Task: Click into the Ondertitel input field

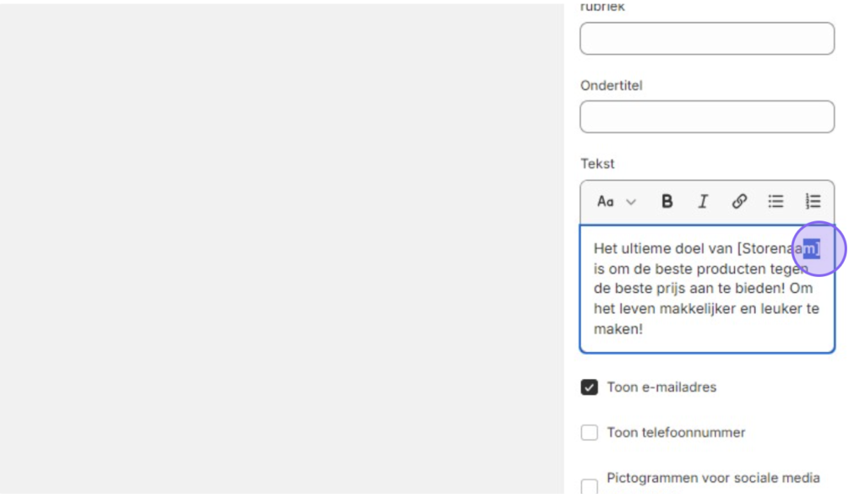Action: (707, 117)
